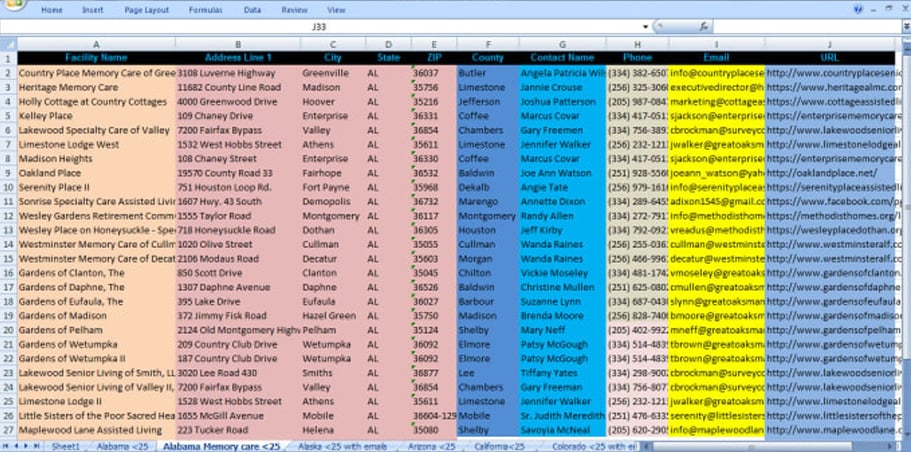Open the Home ribbon tab
This screenshot has width=911, height=452.
tap(52, 10)
